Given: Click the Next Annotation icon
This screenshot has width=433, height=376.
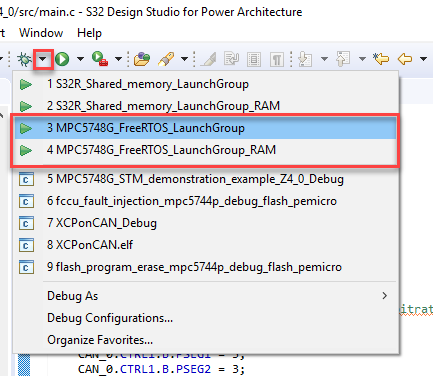Looking at the screenshot, I should [x=305, y=59].
